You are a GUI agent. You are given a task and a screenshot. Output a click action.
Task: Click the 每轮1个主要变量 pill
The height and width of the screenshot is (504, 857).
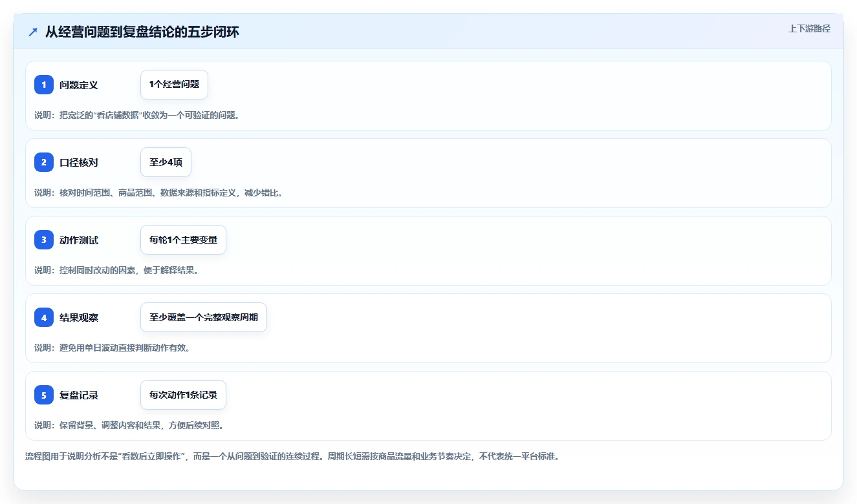[183, 240]
